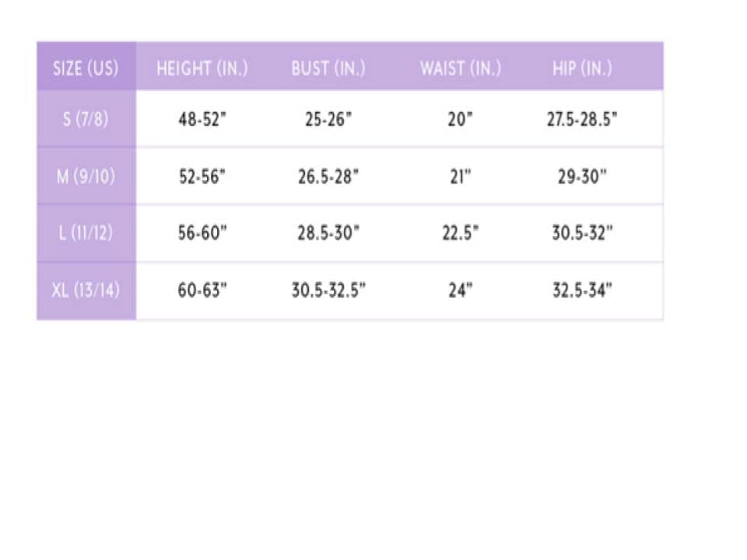The image size is (747, 560).
Task: Click the 20" waist value
Action: (x=460, y=120)
